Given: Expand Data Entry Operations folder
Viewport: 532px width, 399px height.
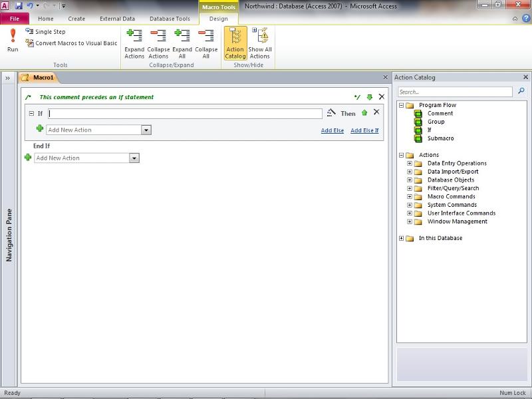Looking at the screenshot, I should (410, 163).
